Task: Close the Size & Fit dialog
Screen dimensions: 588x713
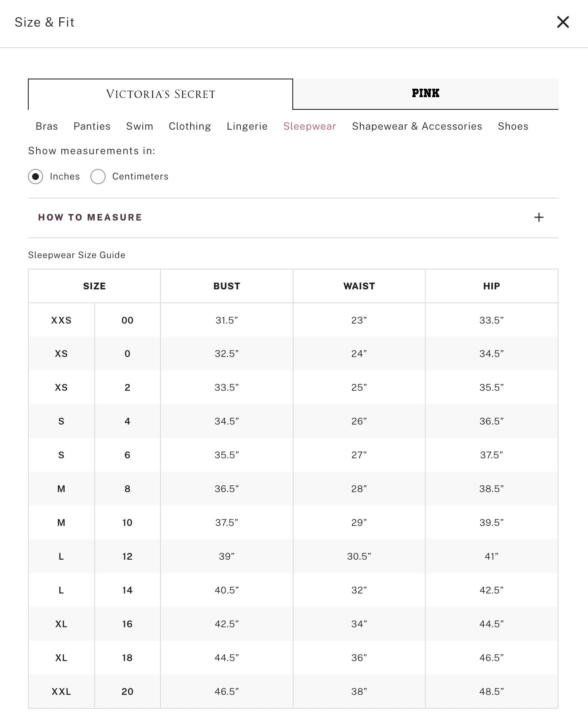Action: coord(563,22)
